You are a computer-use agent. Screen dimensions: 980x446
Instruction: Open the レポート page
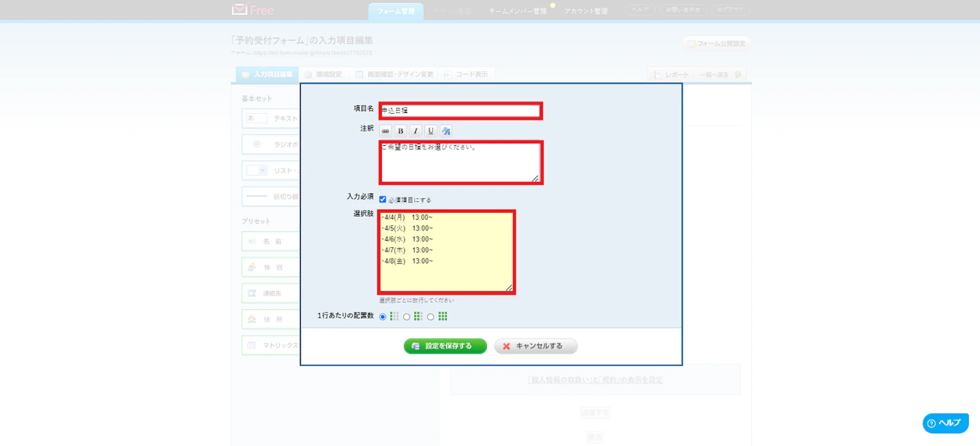[672, 75]
